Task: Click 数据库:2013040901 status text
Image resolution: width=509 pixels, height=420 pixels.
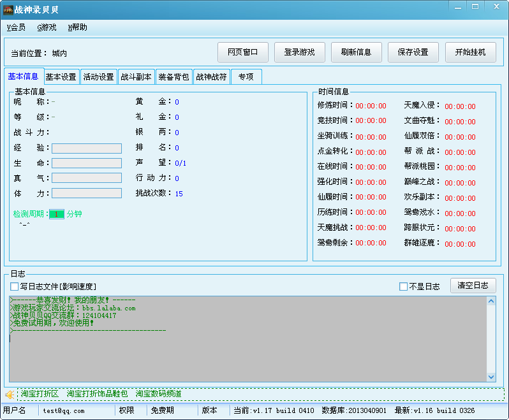Action: (354, 410)
